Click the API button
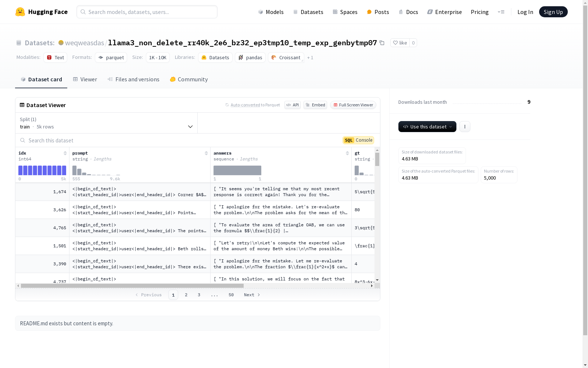The height and width of the screenshot is (368, 588). [x=293, y=105]
